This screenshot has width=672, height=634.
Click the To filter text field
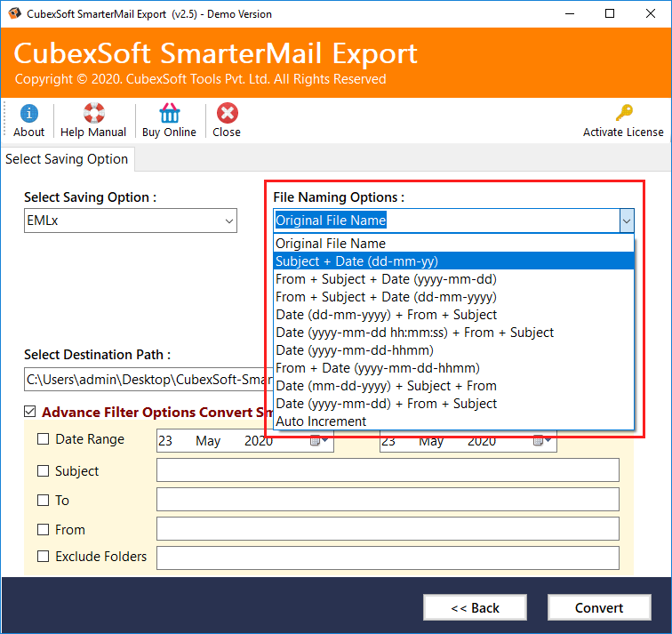388,500
